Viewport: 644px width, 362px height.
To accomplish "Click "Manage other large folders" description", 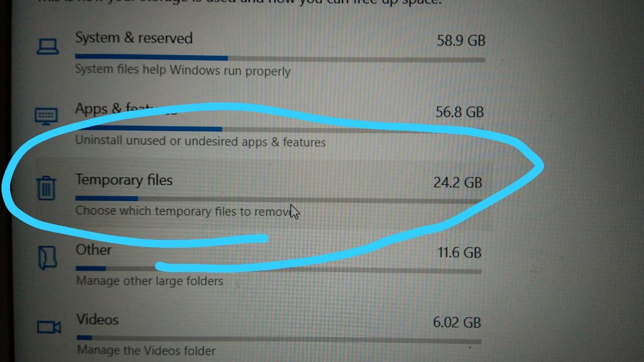I will [x=149, y=281].
